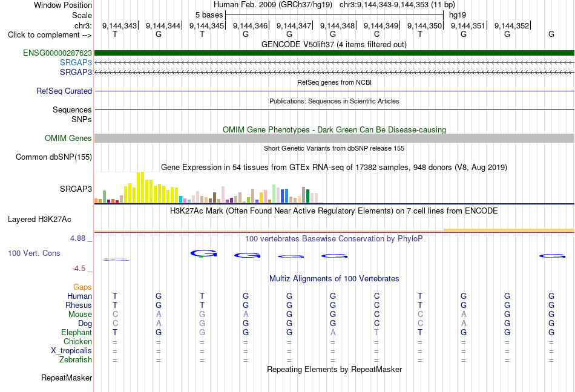Image resolution: width=575 pixels, height=392 pixels.
Task: Click the Chicken species row label
Action: click(x=77, y=341)
